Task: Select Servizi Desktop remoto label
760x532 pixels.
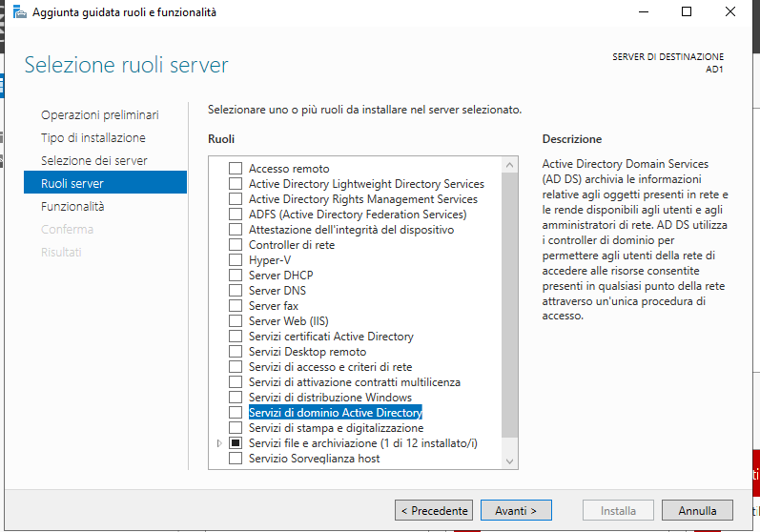Action: click(x=307, y=351)
